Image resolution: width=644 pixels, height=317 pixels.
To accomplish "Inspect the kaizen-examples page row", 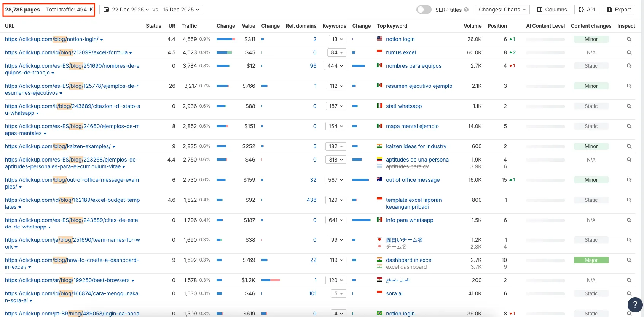I will click(629, 146).
